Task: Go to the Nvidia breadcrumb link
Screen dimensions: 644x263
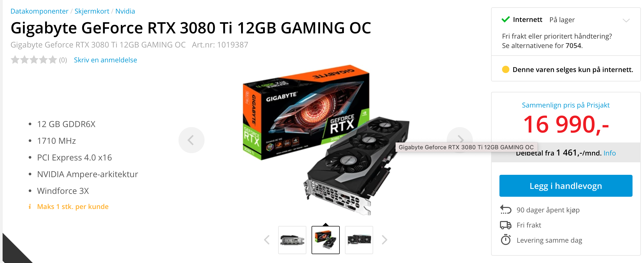Action: point(125,11)
